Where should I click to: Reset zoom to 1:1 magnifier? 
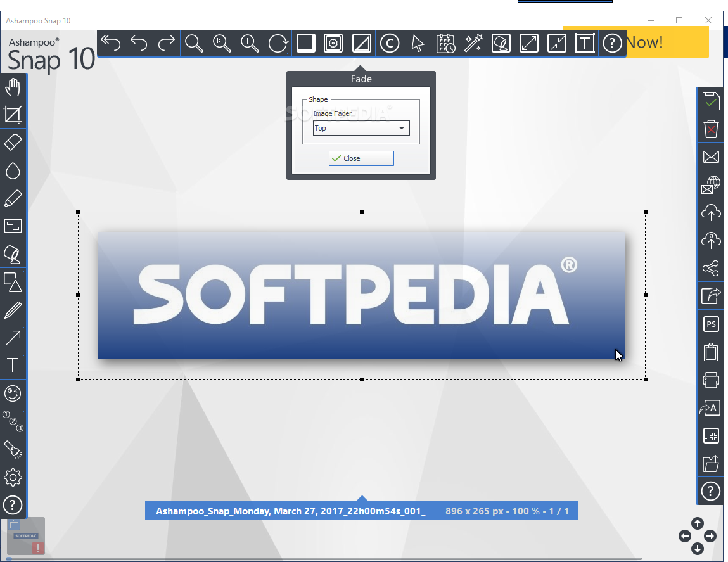pyautogui.click(x=222, y=43)
